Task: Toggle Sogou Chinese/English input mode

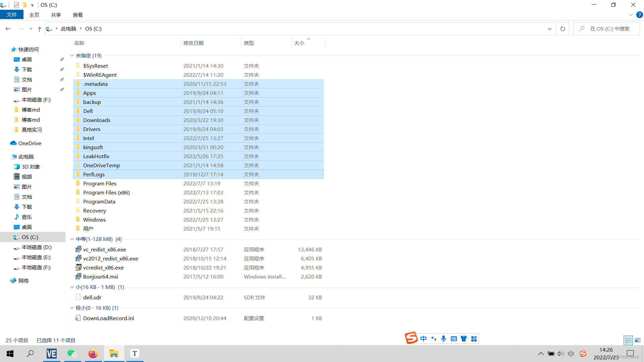Action: [x=423, y=339]
